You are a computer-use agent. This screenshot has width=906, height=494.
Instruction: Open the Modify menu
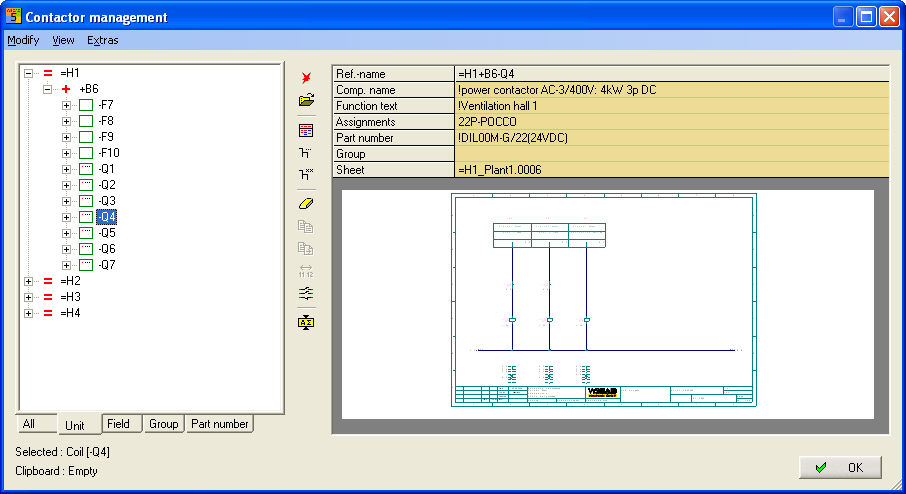23,40
